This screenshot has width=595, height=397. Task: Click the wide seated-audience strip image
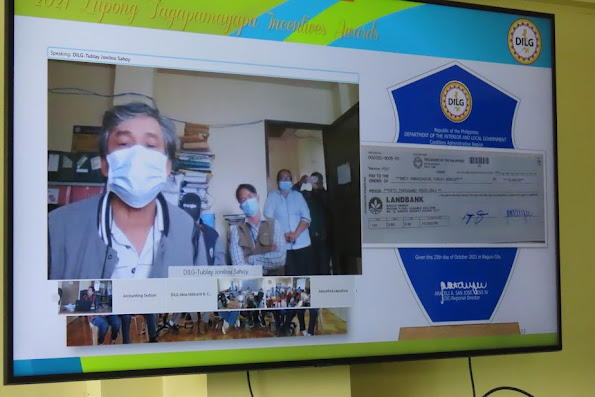click(x=206, y=328)
